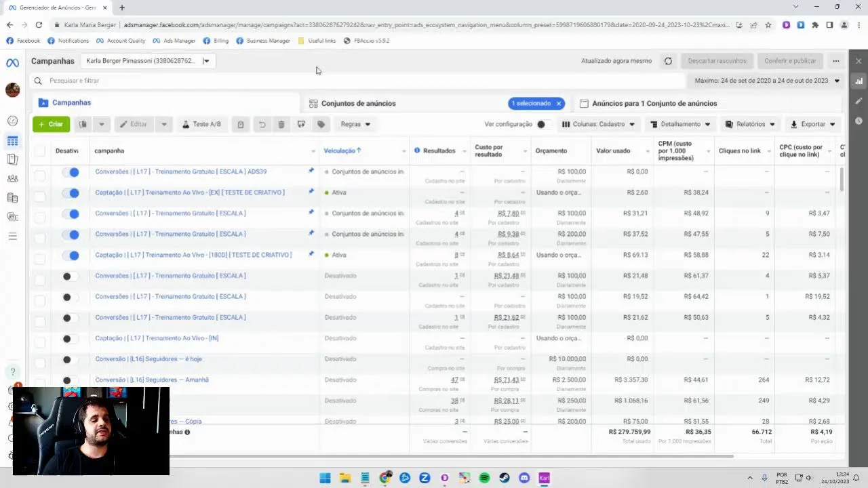Switch to 'Anúncios para 1 Conjunto' tab

click(654, 104)
